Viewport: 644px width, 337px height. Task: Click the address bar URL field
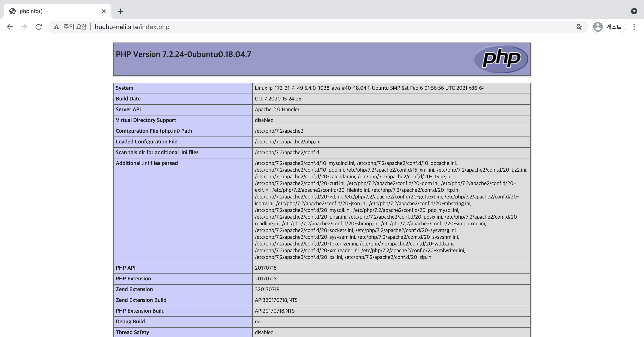click(300, 27)
